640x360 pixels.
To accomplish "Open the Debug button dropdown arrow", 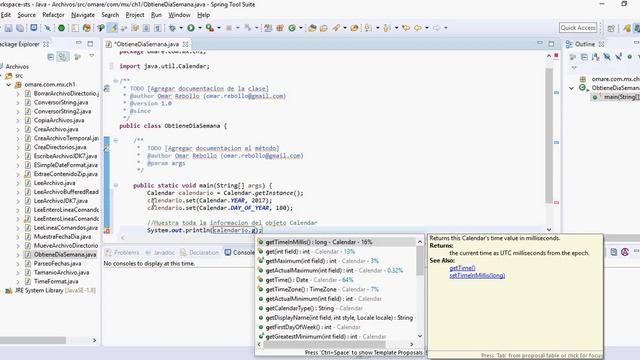I will click(181, 28).
